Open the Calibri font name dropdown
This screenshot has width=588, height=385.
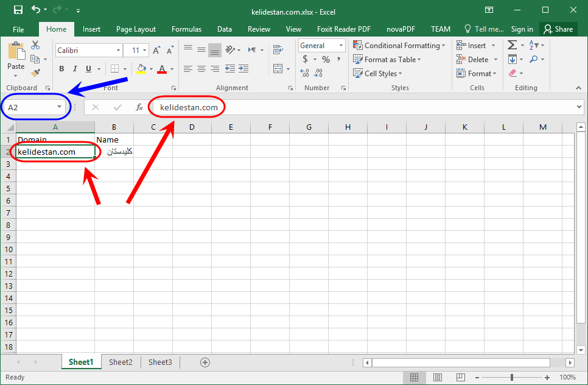pyautogui.click(x=118, y=51)
